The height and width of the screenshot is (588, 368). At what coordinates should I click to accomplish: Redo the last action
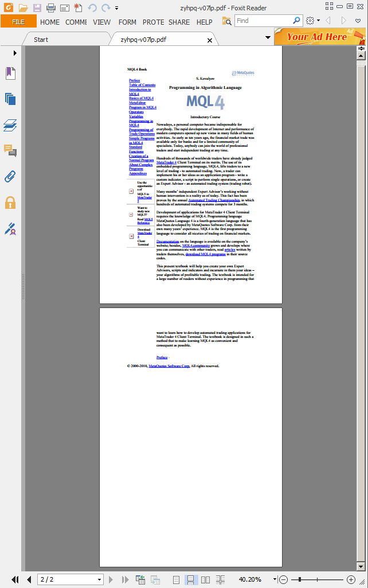pos(106,7)
